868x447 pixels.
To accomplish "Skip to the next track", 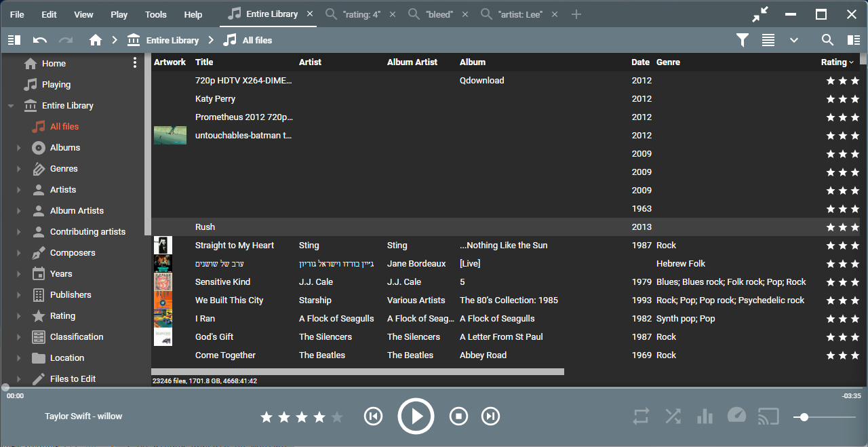I will [x=490, y=416].
